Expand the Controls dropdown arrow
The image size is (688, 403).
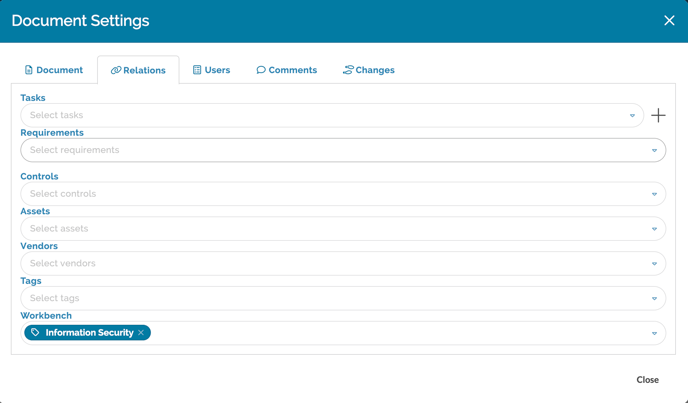pyautogui.click(x=654, y=195)
